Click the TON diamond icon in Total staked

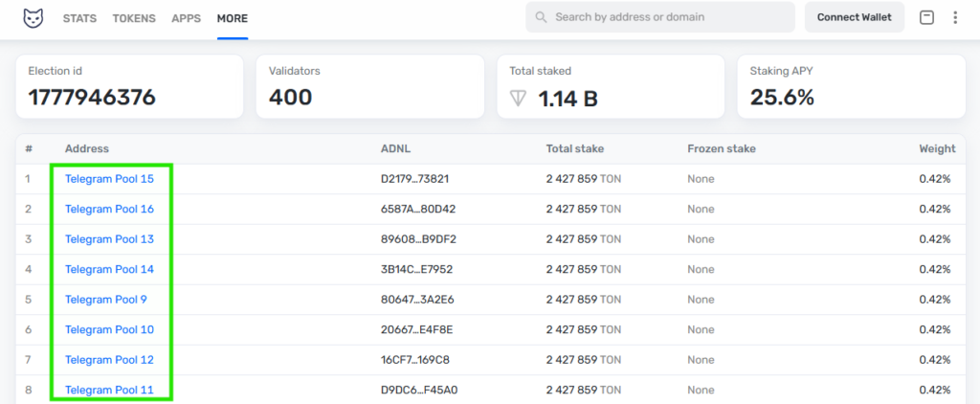518,99
